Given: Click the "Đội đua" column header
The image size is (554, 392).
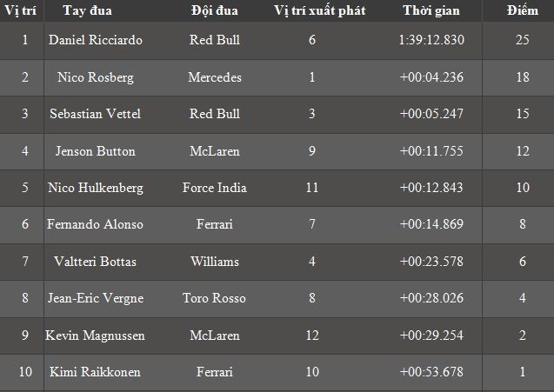Looking at the screenshot, I should click(x=214, y=11).
